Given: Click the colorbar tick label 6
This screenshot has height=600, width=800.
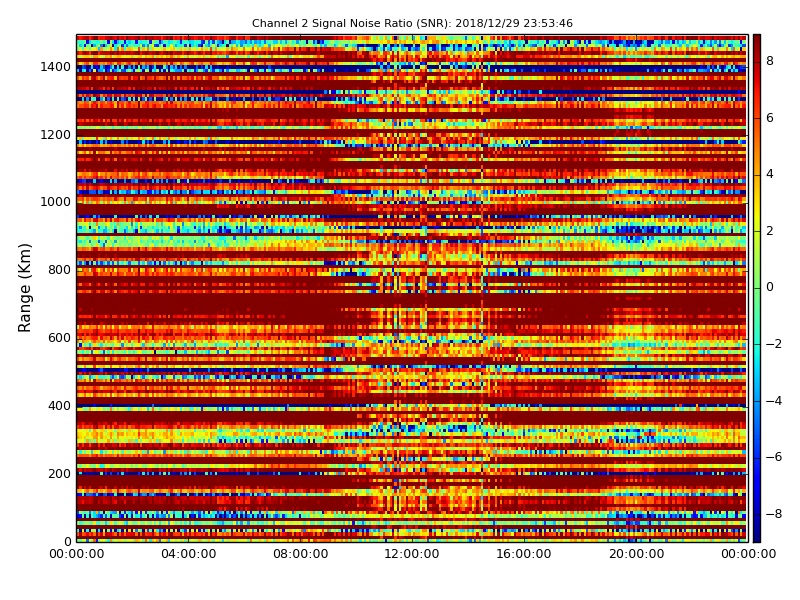Looking at the screenshot, I should click(x=770, y=118).
